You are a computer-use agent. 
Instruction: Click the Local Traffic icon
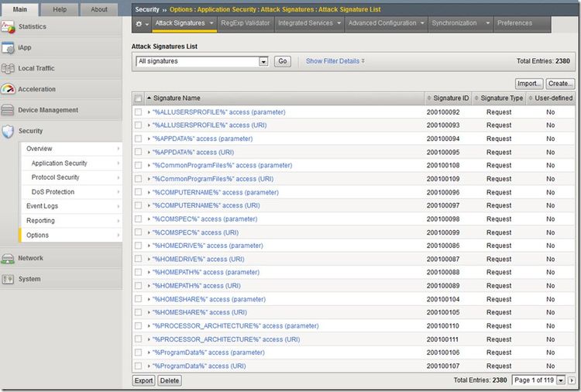point(8,68)
